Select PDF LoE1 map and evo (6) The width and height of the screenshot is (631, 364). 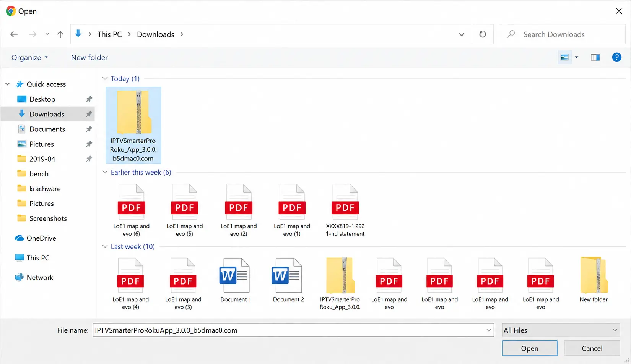coord(131,210)
